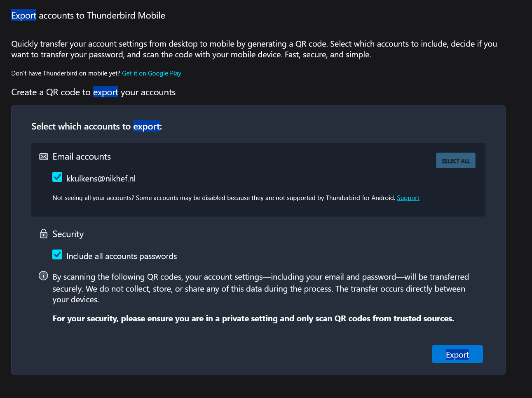
Task: Click the Select which accounts to export heading
Action: coord(97,127)
